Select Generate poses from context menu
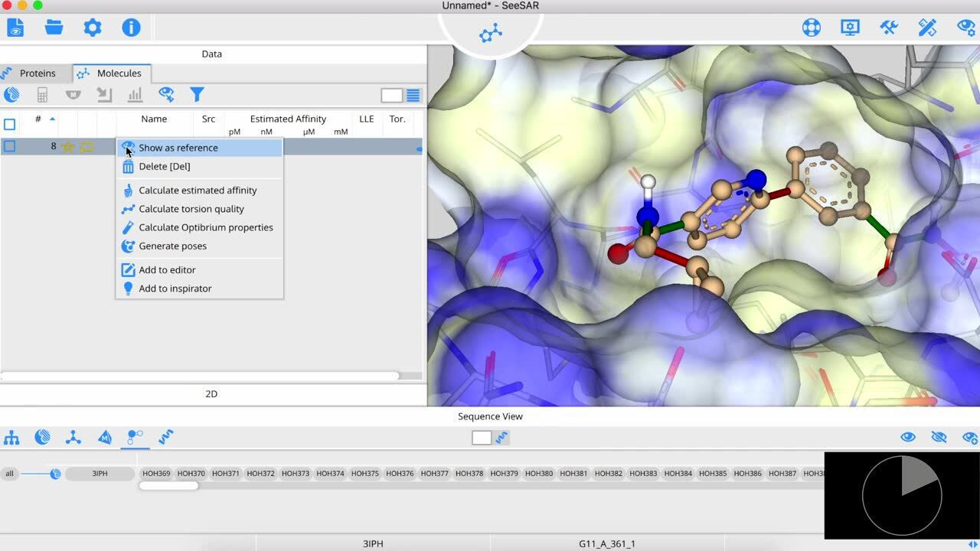980x551 pixels. click(172, 246)
